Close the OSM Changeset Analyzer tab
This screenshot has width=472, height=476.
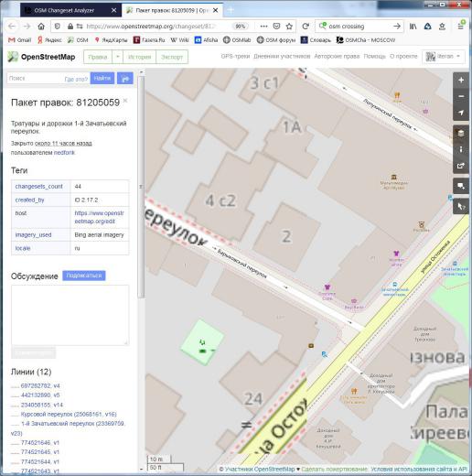[114, 10]
